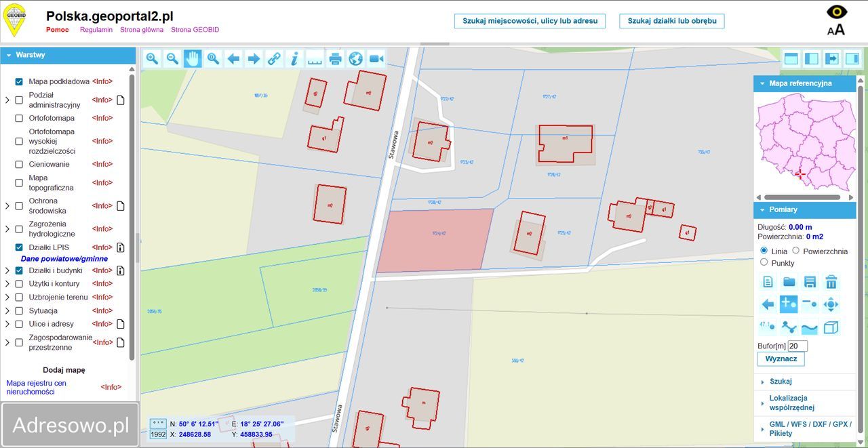Open the accessibility eye icon
The width and height of the screenshot is (868, 448).
tap(837, 12)
